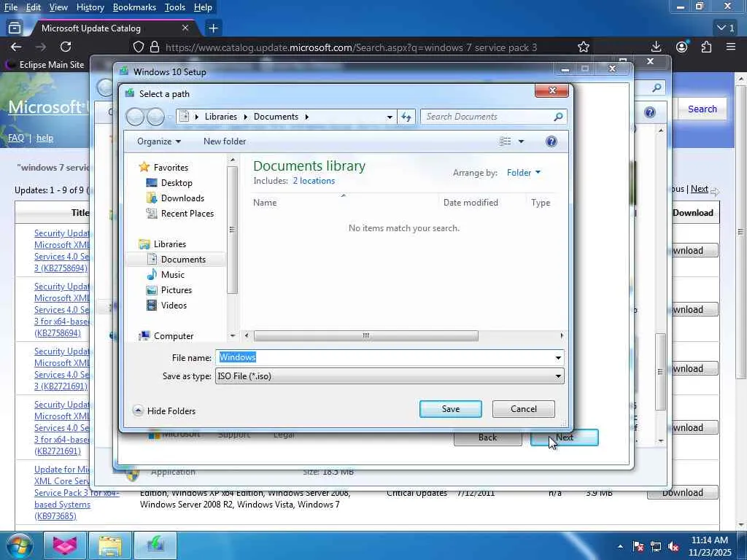747x560 pixels.
Task: Open Firefox extensions icon
Action: pyautogui.click(x=706, y=47)
